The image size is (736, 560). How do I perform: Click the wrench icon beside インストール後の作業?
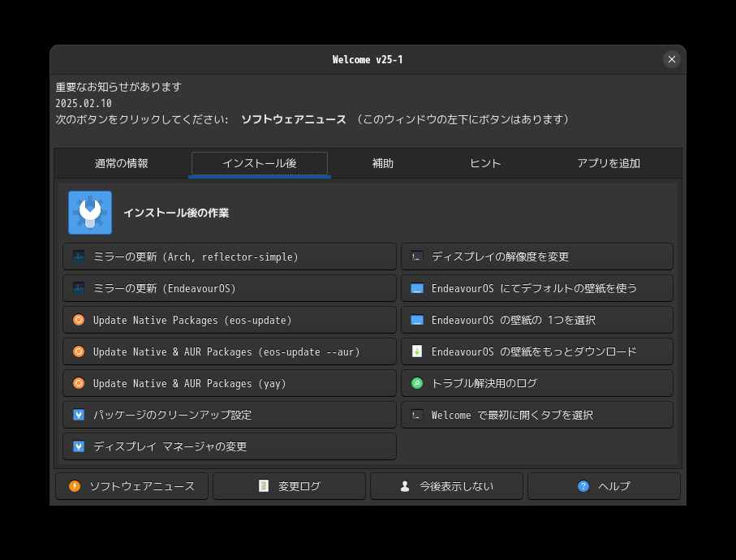(89, 213)
